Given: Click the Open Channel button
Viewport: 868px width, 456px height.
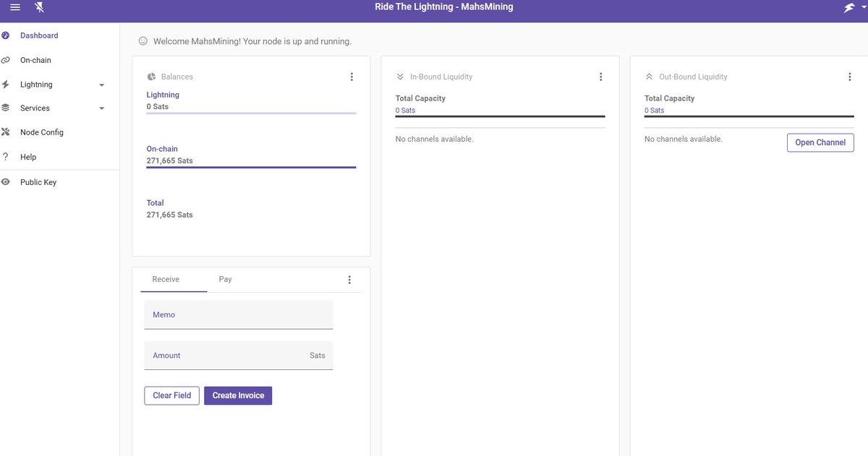Looking at the screenshot, I should click(820, 142).
